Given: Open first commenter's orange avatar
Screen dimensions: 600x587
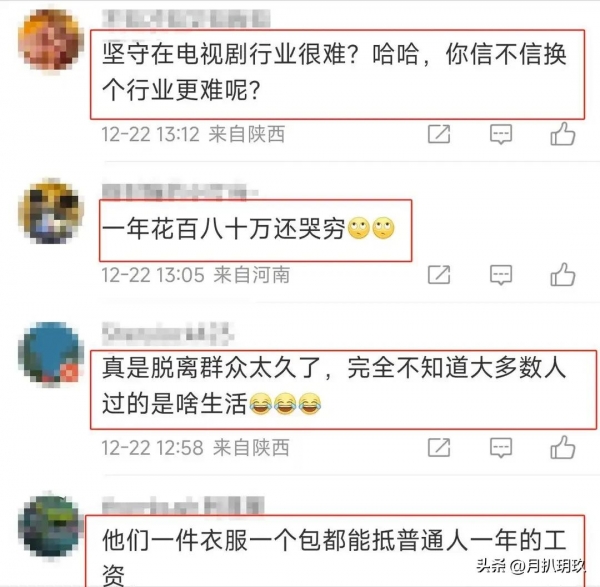Looking at the screenshot, I should coord(51,40).
